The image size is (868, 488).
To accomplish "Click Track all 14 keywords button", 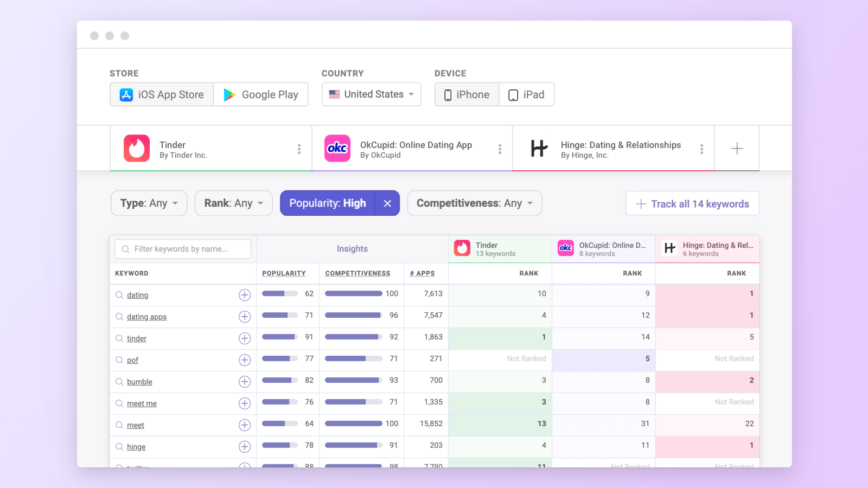I will (x=692, y=204).
